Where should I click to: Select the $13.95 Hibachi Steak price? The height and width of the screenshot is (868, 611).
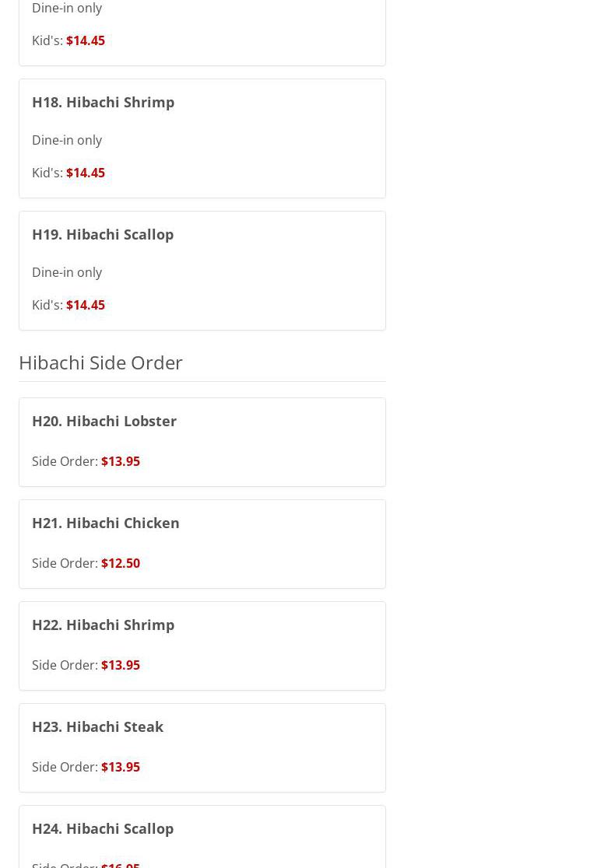point(121,767)
